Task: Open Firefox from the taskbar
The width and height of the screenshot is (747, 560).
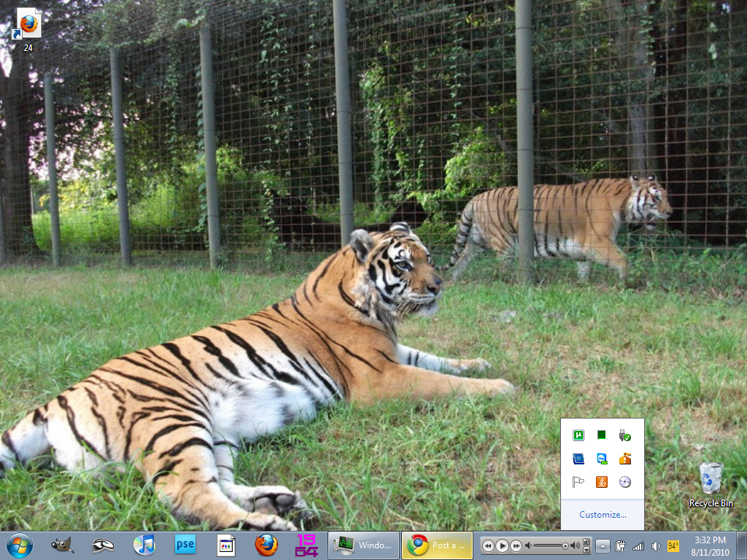Action: tap(266, 545)
